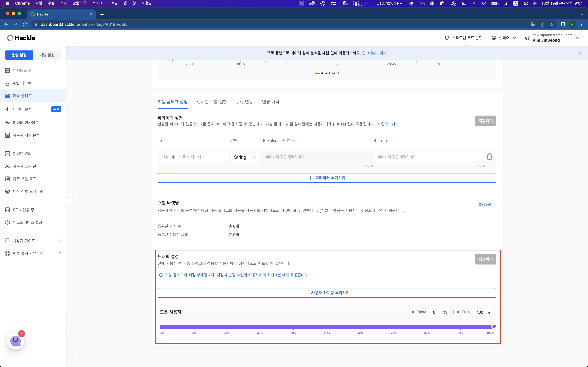588x367 pixels.
Task: Click the 업그레이드하기 link in the banner
Action: pos(374,53)
